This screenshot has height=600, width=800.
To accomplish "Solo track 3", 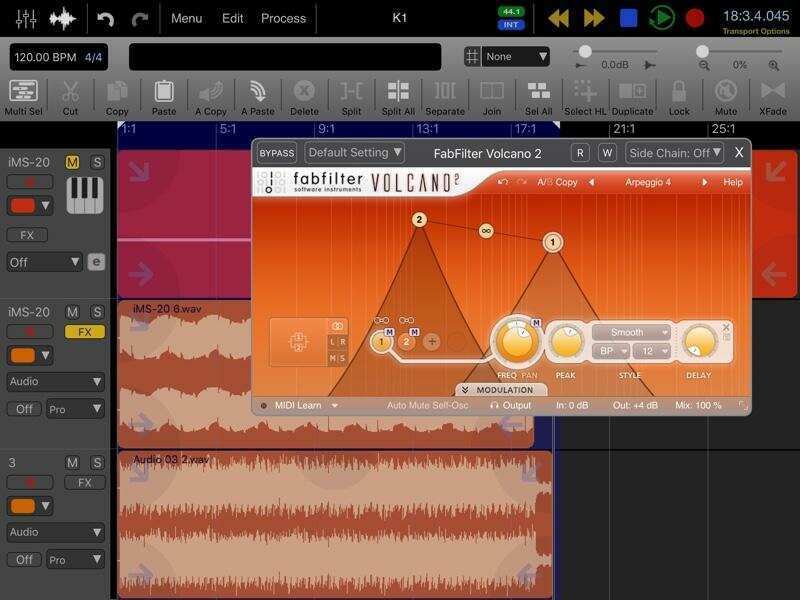I will coord(96,463).
